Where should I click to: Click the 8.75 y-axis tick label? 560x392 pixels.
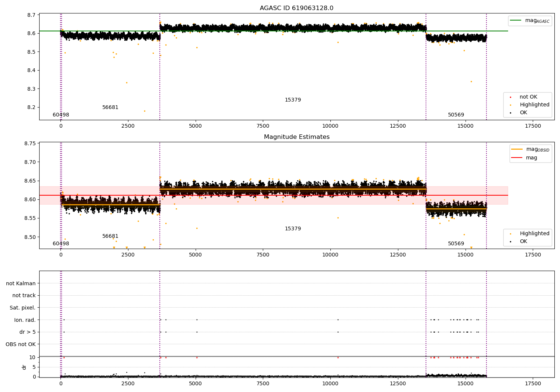30,144
